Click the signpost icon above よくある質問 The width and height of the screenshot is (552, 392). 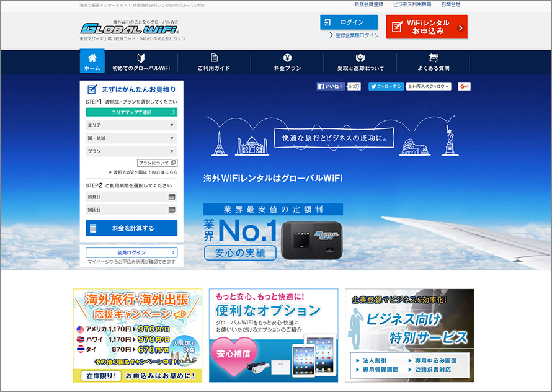point(434,58)
